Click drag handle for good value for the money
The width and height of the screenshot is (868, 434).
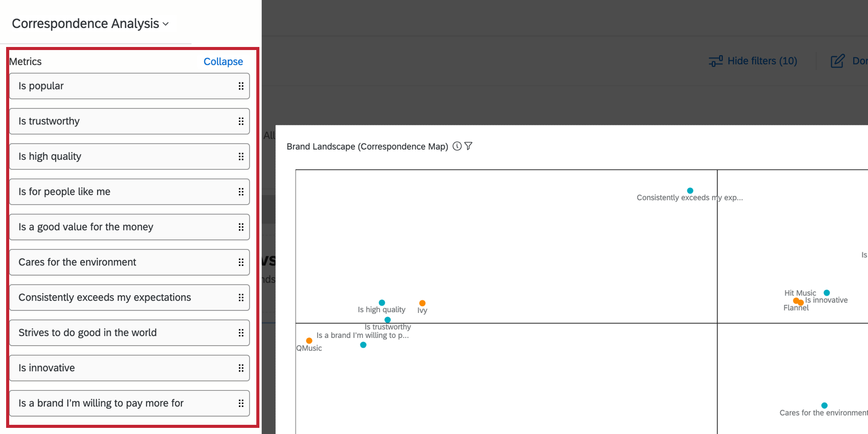pyautogui.click(x=241, y=227)
